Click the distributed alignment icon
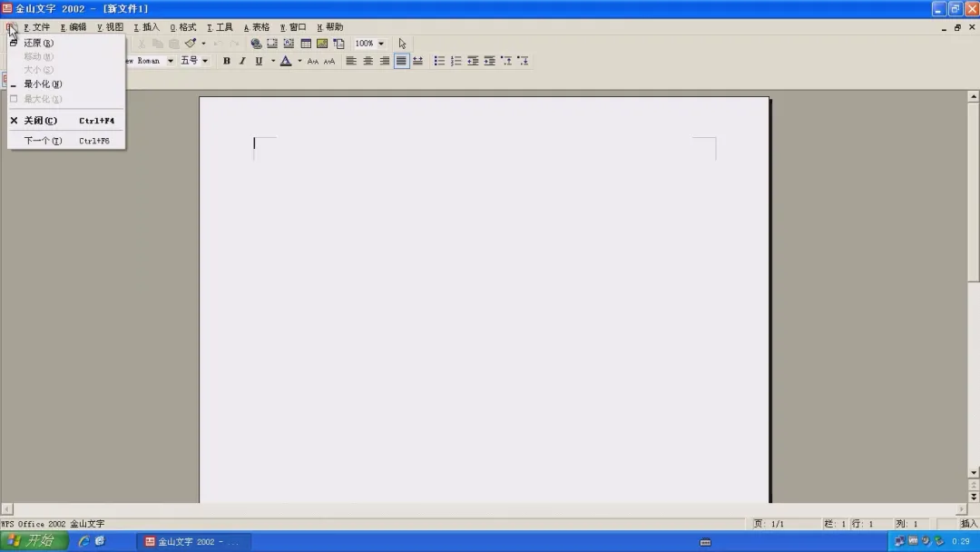 [x=418, y=61]
